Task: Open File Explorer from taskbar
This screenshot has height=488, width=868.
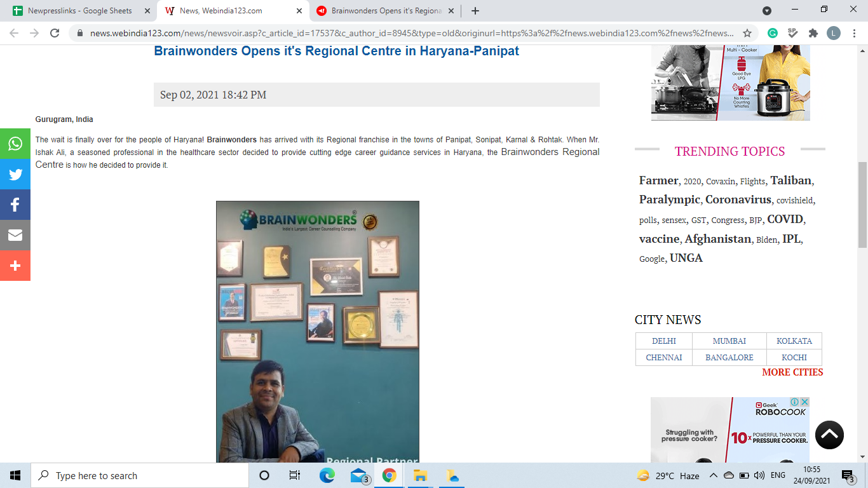Action: [420, 475]
